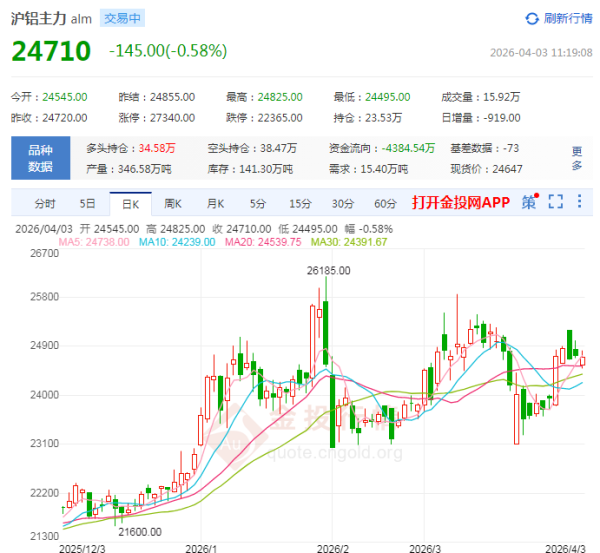Click the 持仓 value 23.53万

click(x=383, y=118)
